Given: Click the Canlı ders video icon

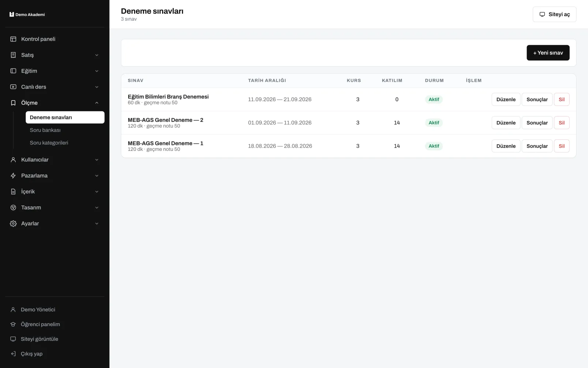Looking at the screenshot, I should click(x=13, y=87).
